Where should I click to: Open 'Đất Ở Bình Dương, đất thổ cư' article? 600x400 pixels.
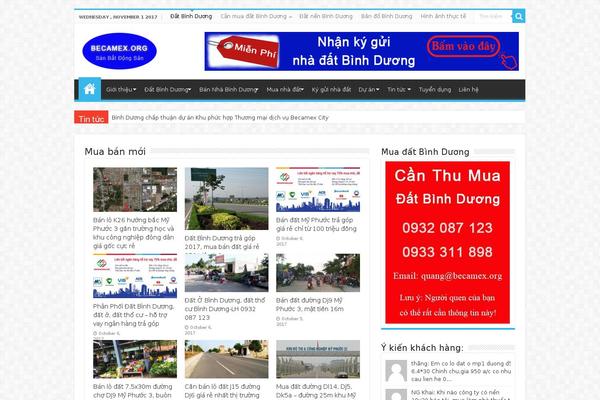[x=225, y=309]
